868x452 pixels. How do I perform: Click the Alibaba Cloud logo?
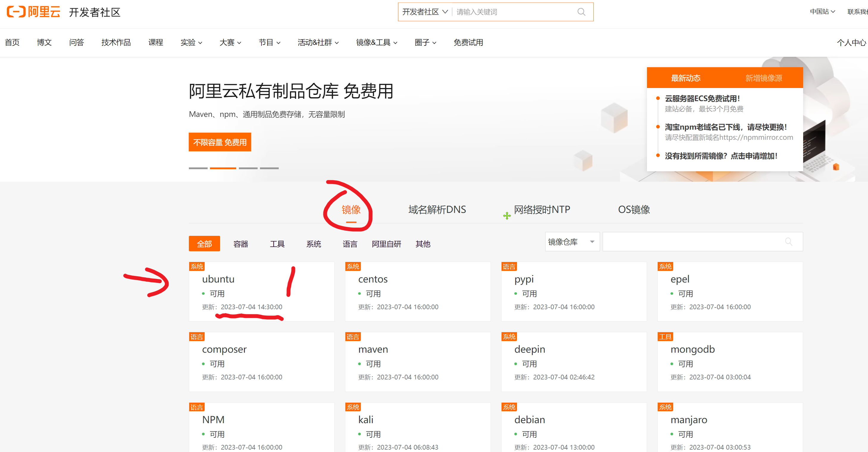[33, 12]
